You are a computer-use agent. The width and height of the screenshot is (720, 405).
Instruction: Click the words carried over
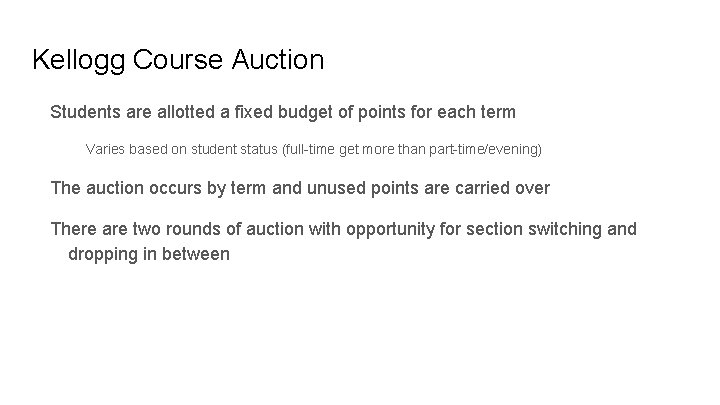coord(503,188)
